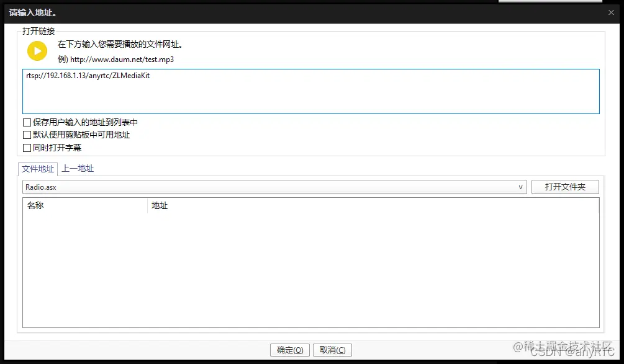Image resolution: width=624 pixels, height=364 pixels.
Task: Close the address input dialog
Action: pos(611,13)
